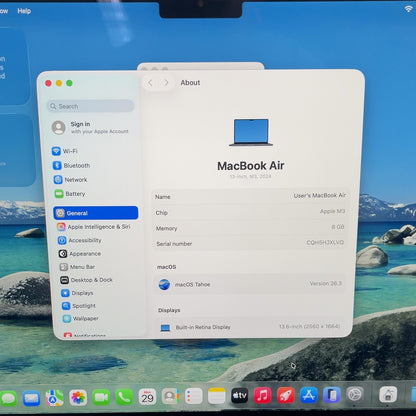The width and height of the screenshot is (416, 416).
Task: Select Network in the sidebar
Action: pyautogui.click(x=71, y=180)
